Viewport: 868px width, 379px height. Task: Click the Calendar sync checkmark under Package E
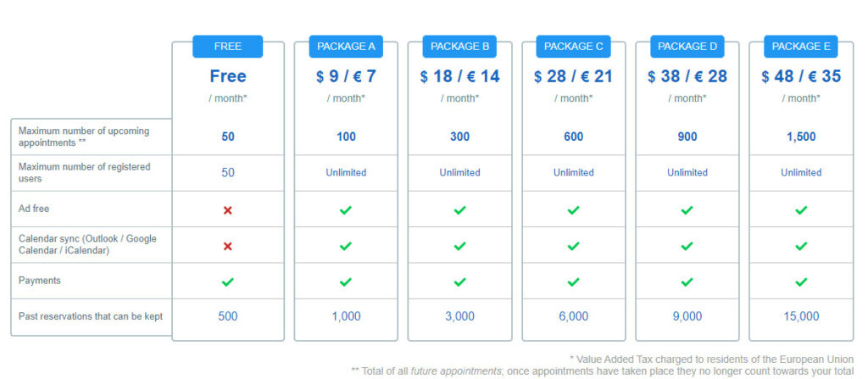point(801,246)
